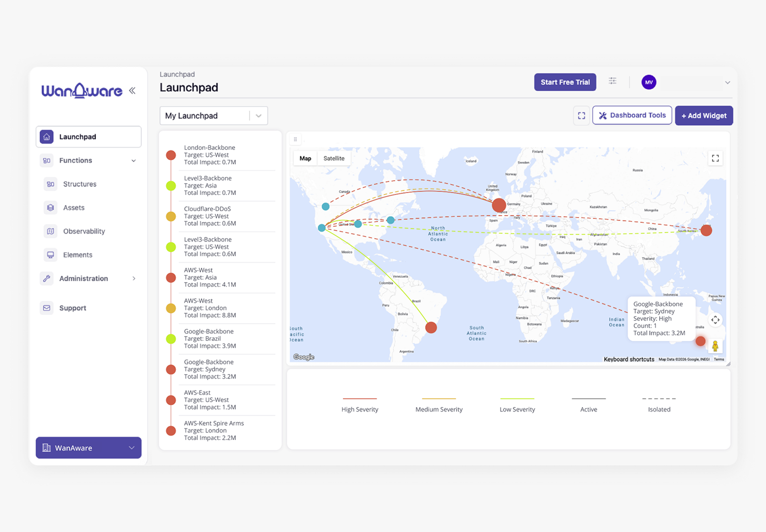Image resolution: width=766 pixels, height=532 pixels.
Task: Select Level3-Backbone Target US-West entry
Action: (x=220, y=247)
